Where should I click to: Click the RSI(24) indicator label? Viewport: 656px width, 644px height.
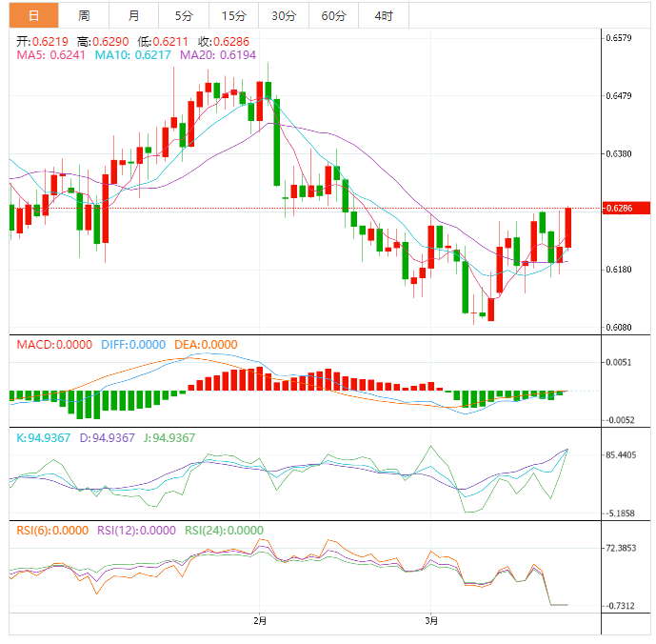[224, 531]
